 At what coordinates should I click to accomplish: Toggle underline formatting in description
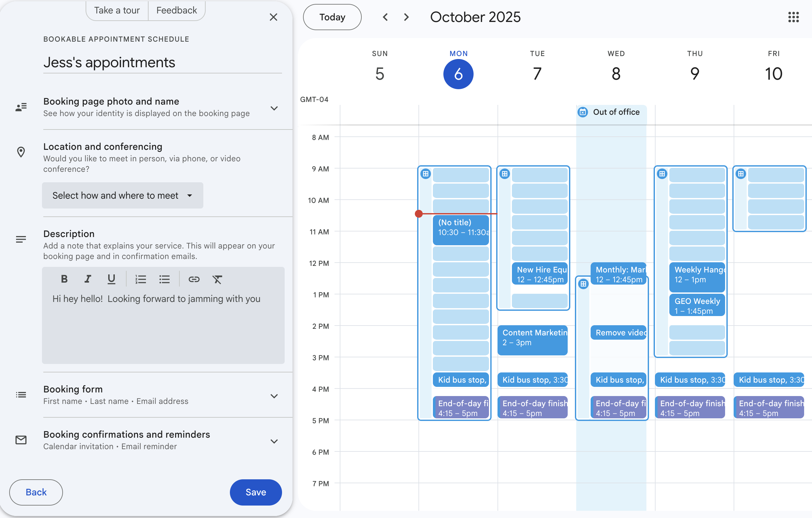tap(111, 279)
